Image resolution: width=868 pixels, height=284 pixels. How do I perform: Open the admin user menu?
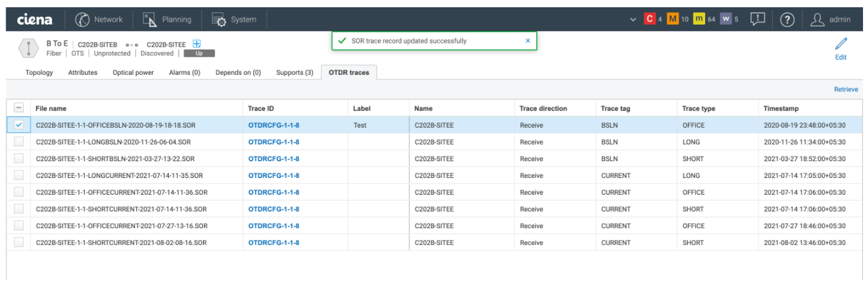[x=831, y=20]
